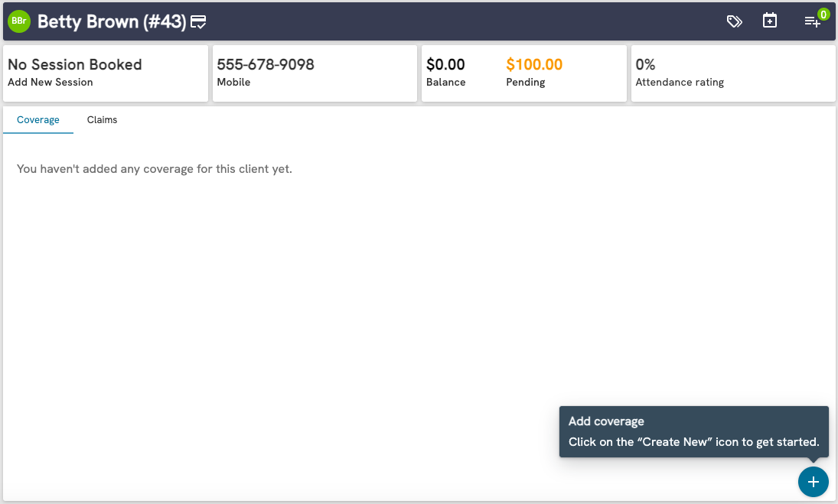Screen dimensions: 838x504
Task: Click the add-calendar session icon
Action: [x=770, y=21]
